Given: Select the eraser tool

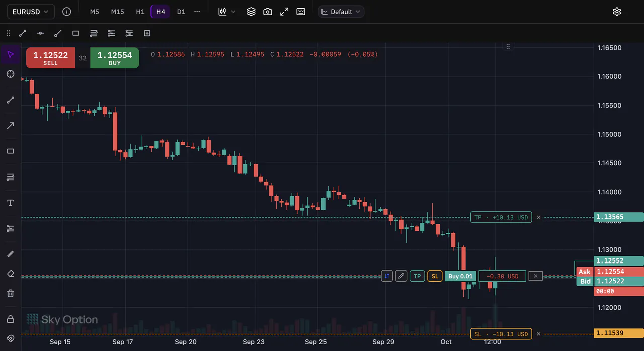Looking at the screenshot, I should 11,274.
